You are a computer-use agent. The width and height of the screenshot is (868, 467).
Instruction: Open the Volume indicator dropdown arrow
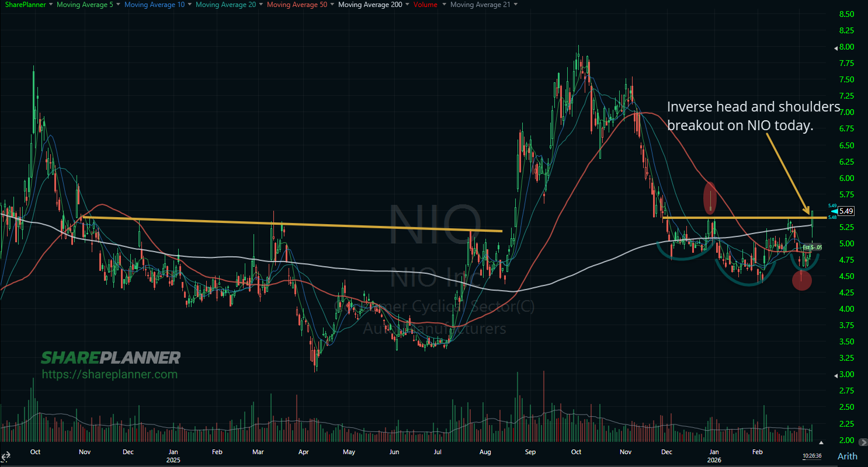(x=444, y=5)
